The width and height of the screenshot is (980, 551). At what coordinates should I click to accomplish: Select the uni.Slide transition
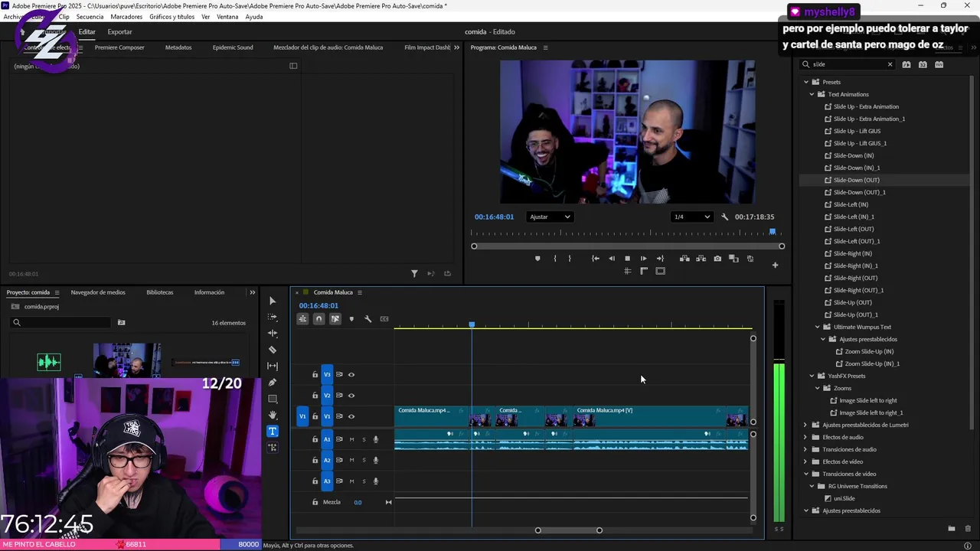click(x=844, y=498)
